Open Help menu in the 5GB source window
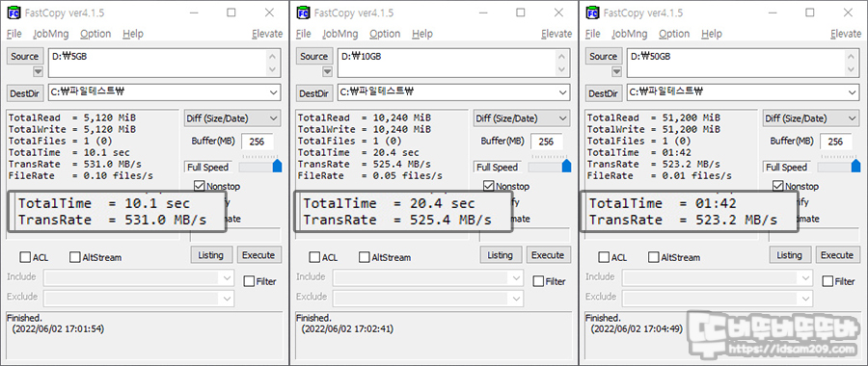Image resolution: width=868 pixels, height=366 pixels. [133, 34]
